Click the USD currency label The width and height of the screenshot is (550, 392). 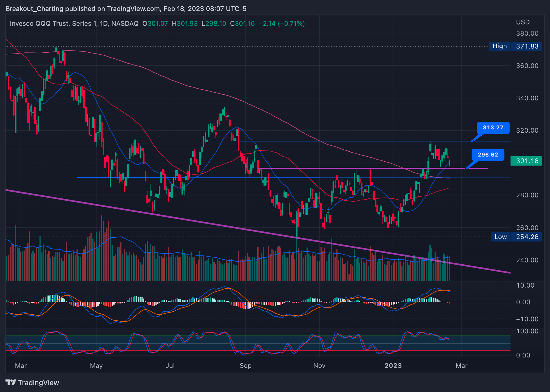(523, 22)
